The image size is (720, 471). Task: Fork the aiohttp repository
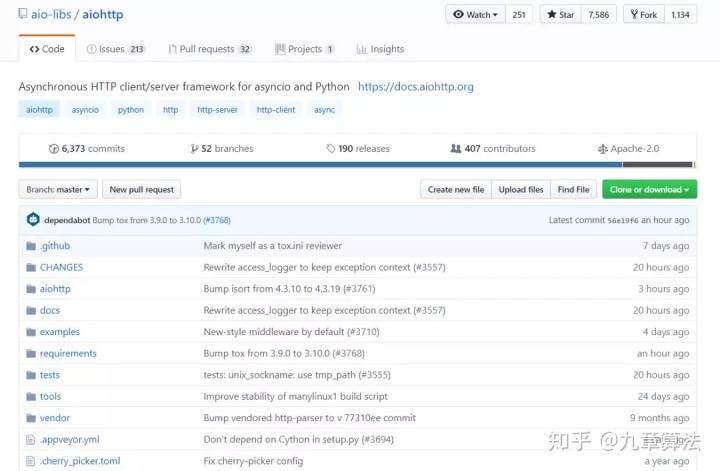644,14
